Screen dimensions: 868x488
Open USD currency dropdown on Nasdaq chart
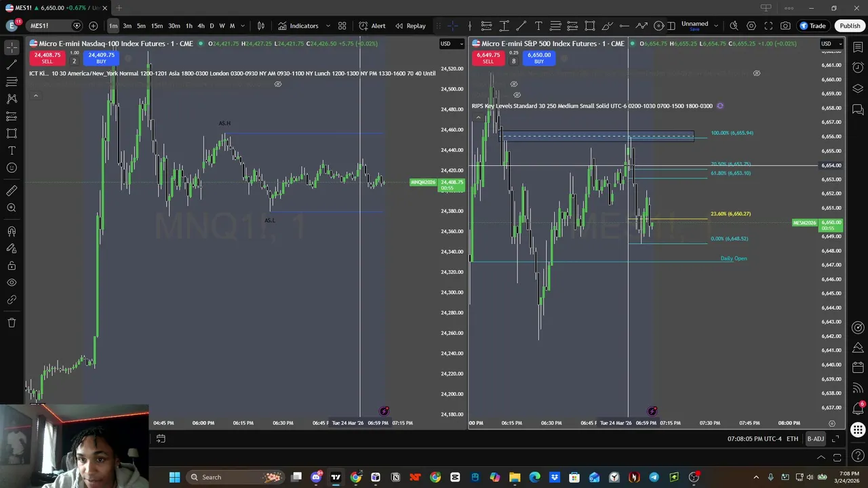(x=452, y=43)
